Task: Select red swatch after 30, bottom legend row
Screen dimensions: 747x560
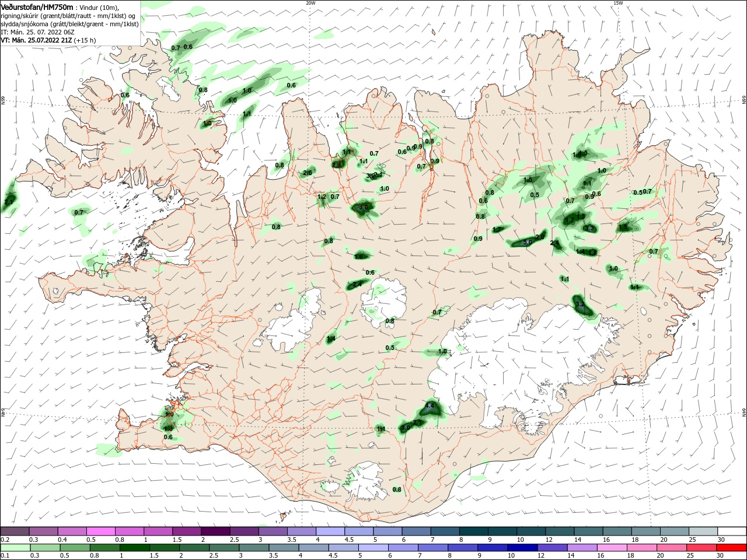Action: [731, 548]
